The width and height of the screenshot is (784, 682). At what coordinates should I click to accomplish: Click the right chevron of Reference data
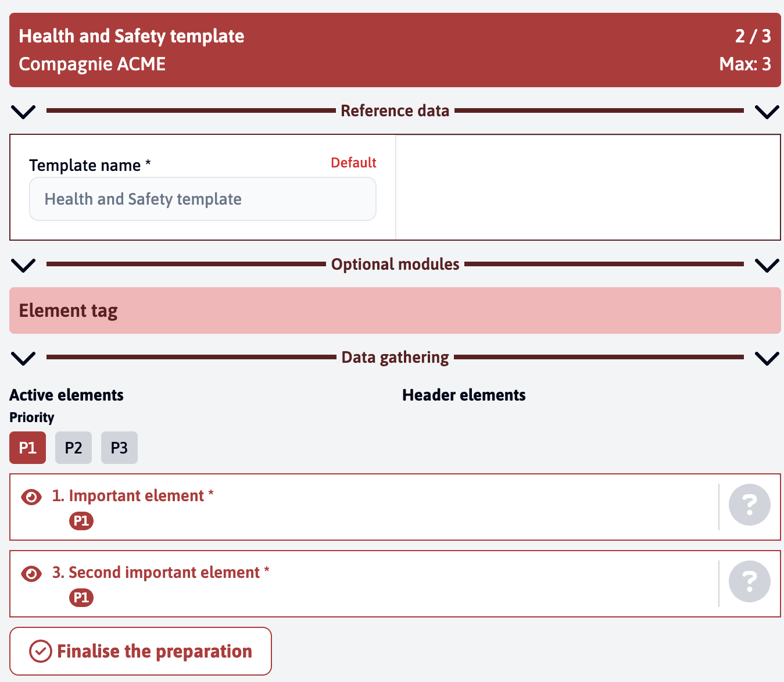766,112
